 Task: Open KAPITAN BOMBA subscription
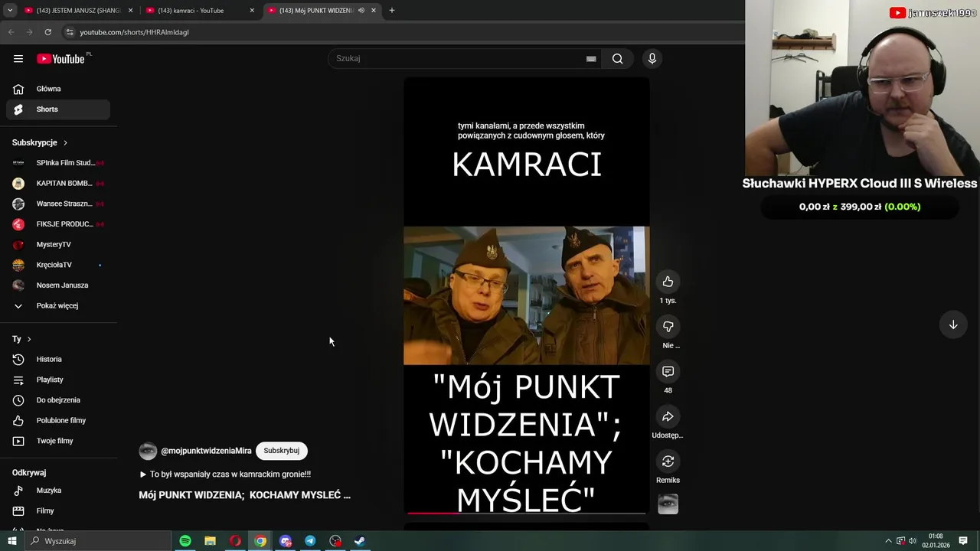coord(58,183)
